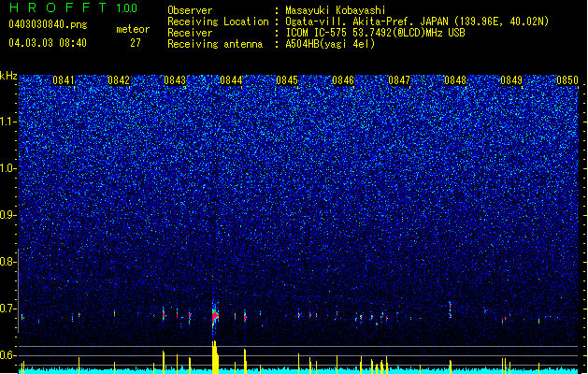The width and height of the screenshot is (588, 374).
Task: Click the receiver ICOM IC-575 text
Action: point(375,33)
